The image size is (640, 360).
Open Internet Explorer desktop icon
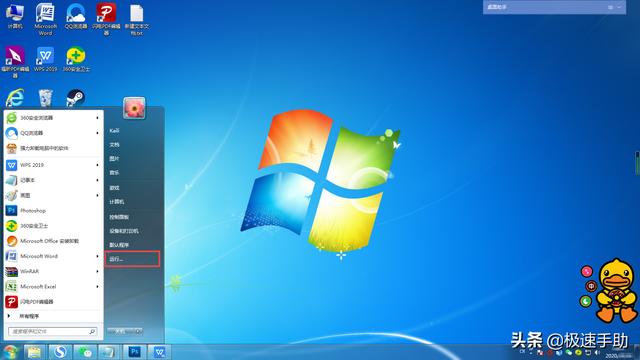coord(15,98)
